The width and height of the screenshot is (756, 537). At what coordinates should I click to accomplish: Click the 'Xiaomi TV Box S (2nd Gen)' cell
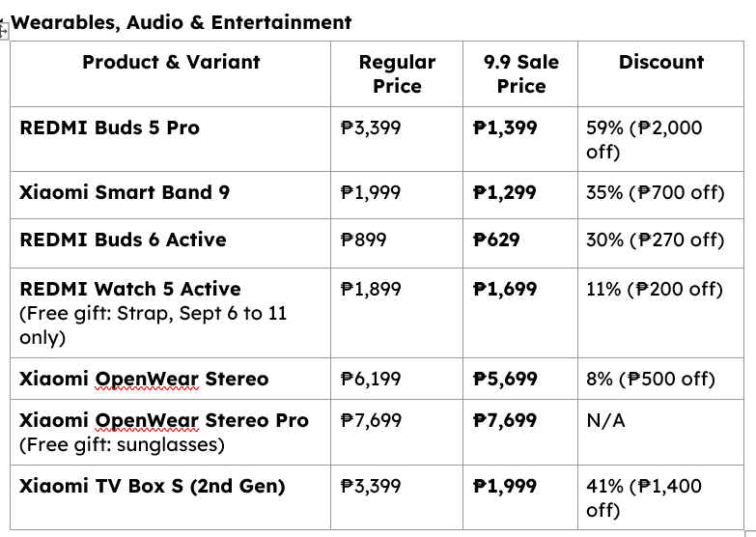pos(152,486)
